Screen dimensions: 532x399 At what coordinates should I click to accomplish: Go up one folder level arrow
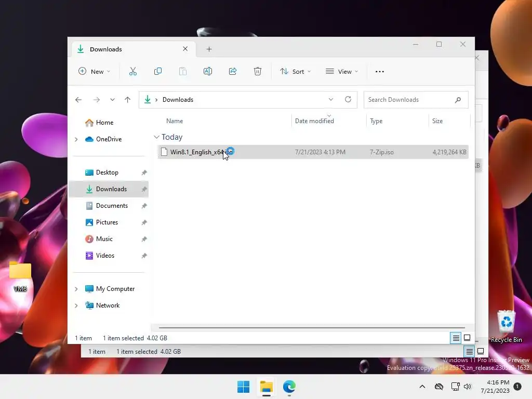[x=128, y=100]
